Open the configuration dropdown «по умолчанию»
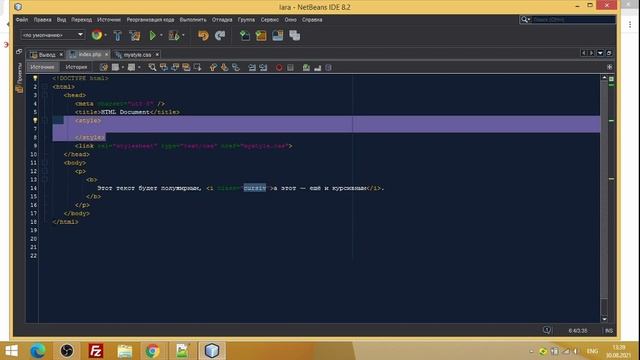The height and width of the screenshot is (360, 640). 52,35
